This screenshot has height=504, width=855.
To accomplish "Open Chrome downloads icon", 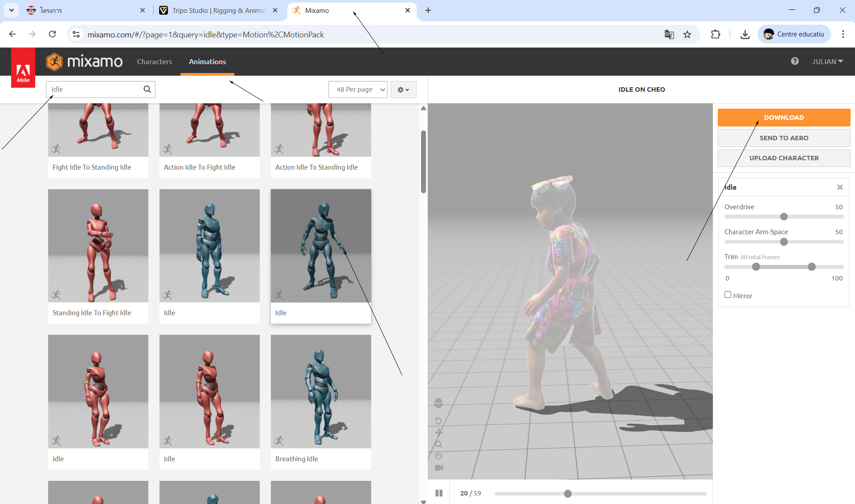I will 745,34.
